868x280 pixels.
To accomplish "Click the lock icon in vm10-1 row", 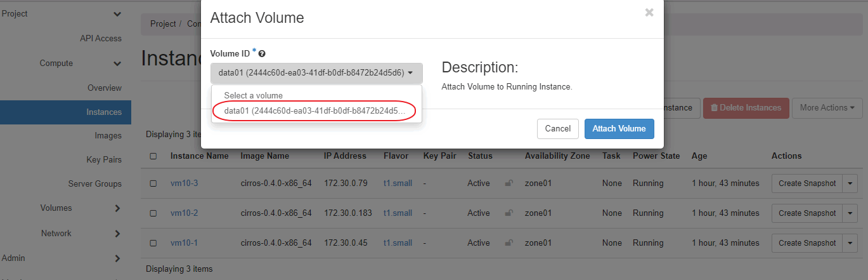I will 508,243.
